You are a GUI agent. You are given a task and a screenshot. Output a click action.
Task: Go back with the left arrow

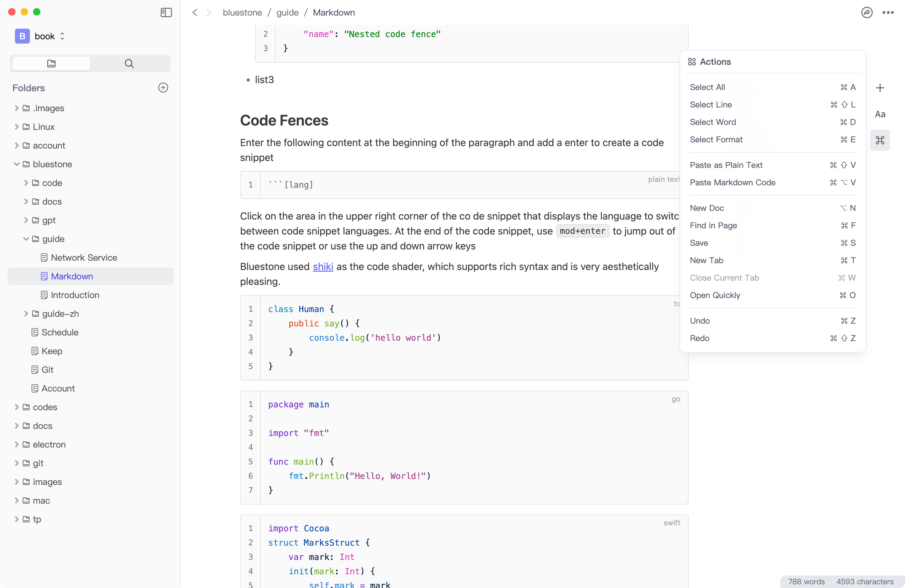click(195, 12)
